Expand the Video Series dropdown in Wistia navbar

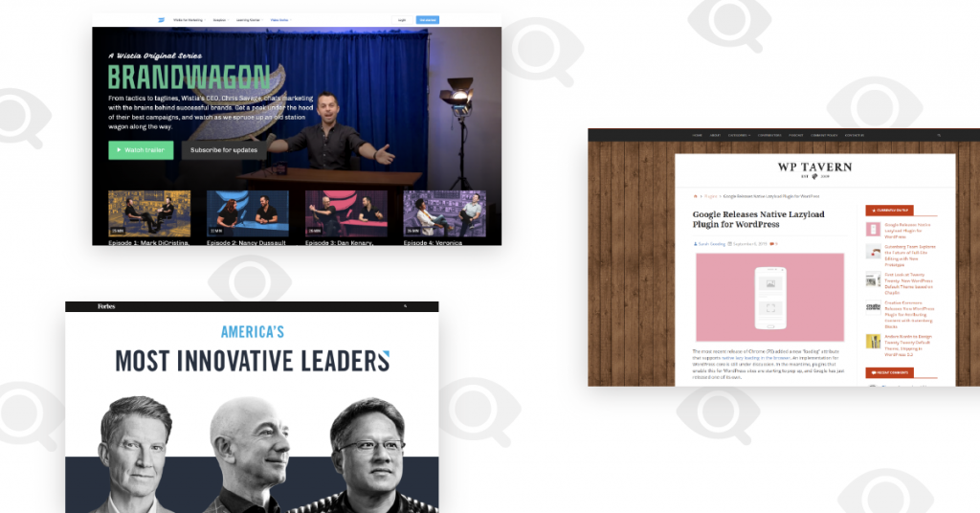pos(279,19)
